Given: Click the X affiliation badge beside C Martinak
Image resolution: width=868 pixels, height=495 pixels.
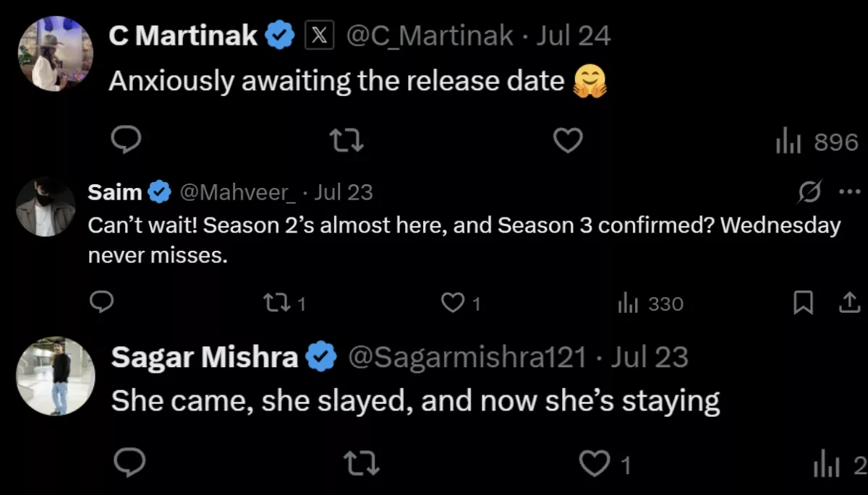Looking at the screenshot, I should pos(319,35).
